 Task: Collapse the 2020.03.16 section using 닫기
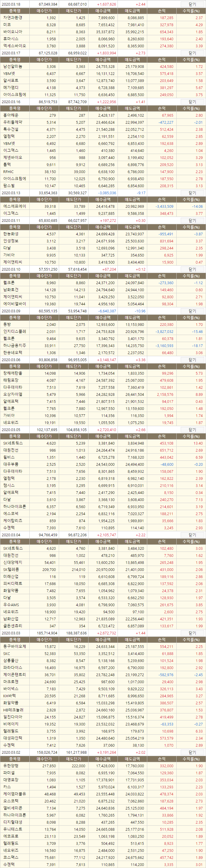point(192,102)
